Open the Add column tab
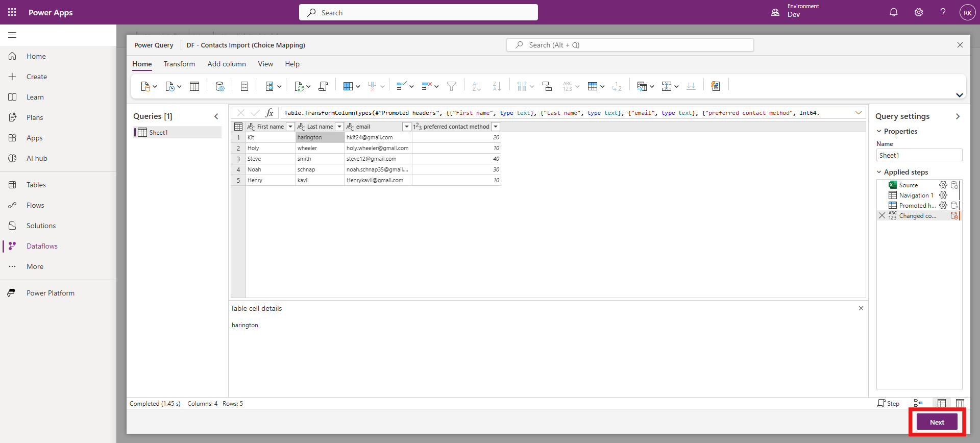Viewport: 980px width, 443px height. coord(226,64)
